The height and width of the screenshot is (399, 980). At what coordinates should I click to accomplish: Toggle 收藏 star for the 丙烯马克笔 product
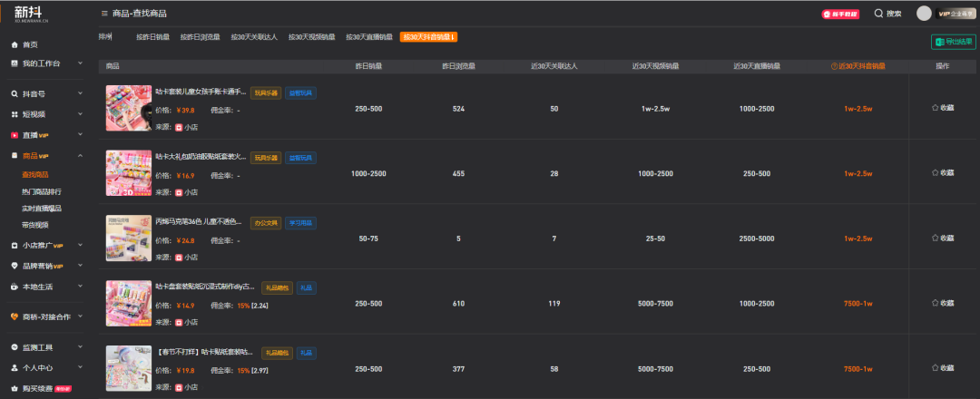pyautogui.click(x=943, y=238)
